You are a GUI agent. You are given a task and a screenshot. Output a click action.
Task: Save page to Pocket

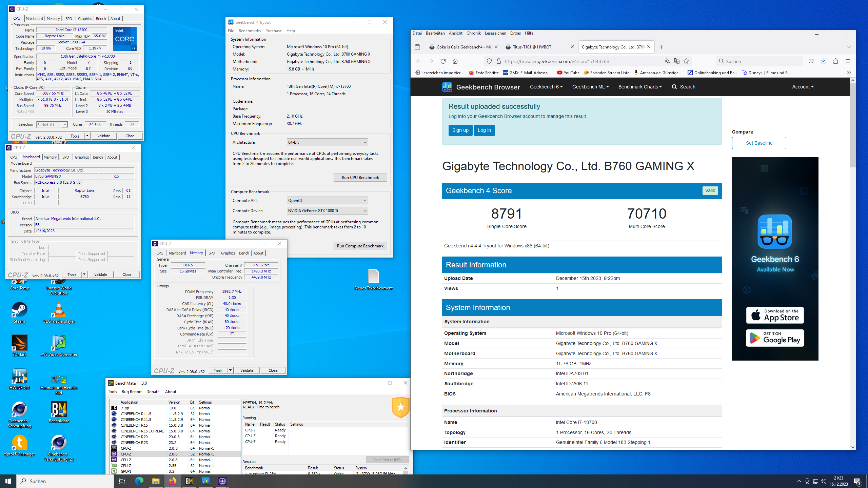point(811,61)
